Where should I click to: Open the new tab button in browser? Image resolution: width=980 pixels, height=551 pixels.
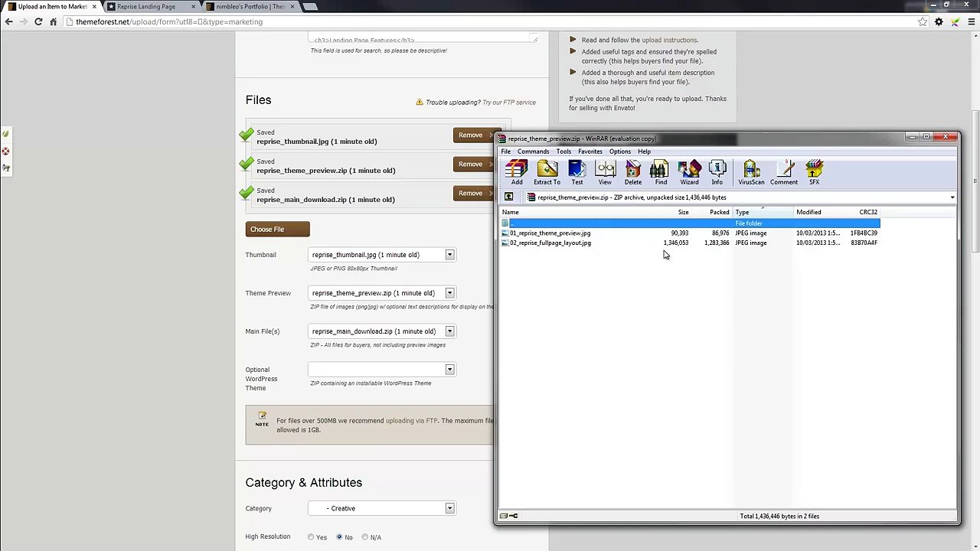309,6
